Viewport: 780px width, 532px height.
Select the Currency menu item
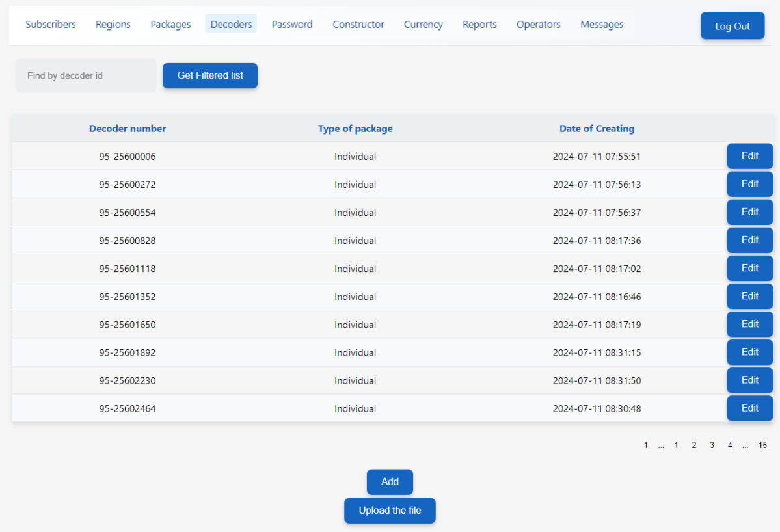pyautogui.click(x=424, y=25)
